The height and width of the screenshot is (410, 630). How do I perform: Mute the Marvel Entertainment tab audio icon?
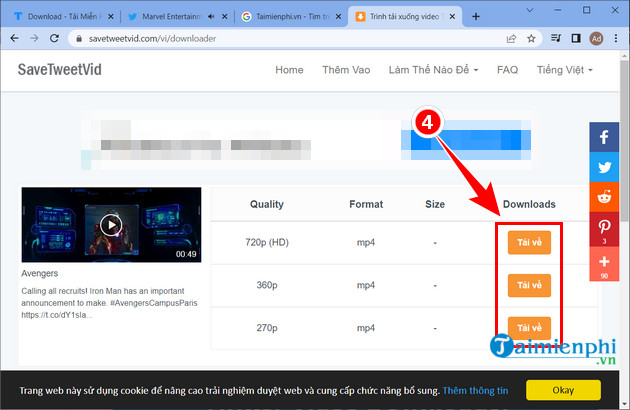click(x=211, y=16)
